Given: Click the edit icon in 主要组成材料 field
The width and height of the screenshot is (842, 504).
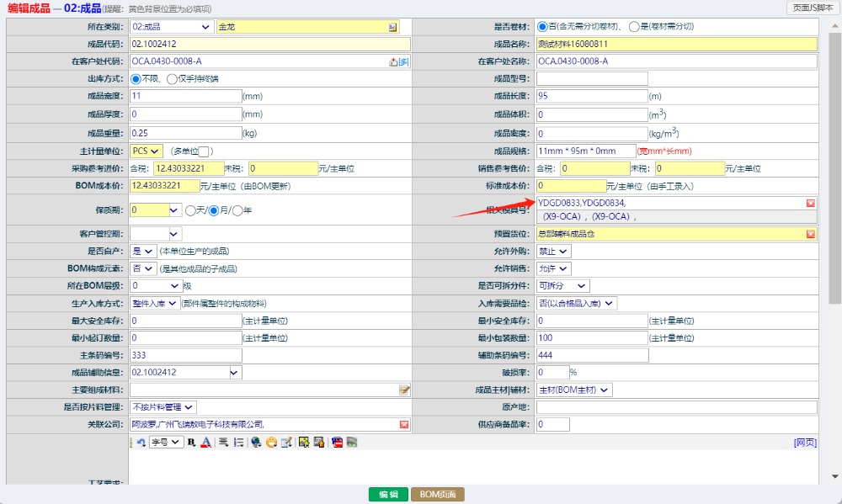Looking at the screenshot, I should [404, 390].
